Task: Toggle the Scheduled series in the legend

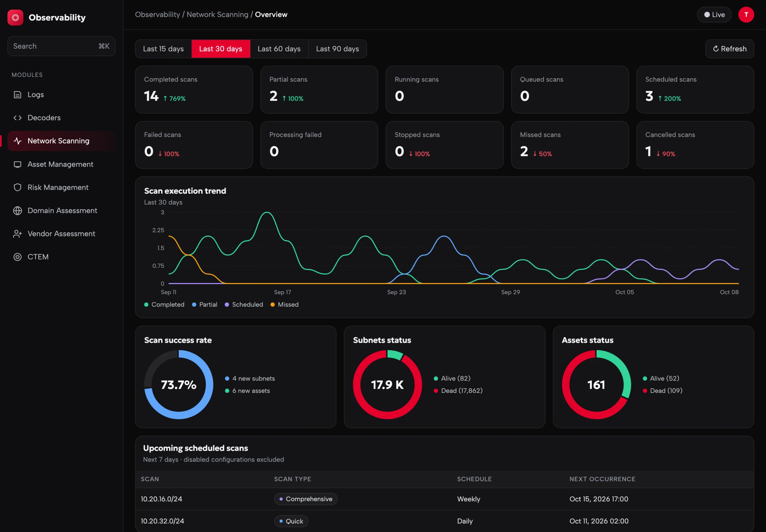Action: 244,305
